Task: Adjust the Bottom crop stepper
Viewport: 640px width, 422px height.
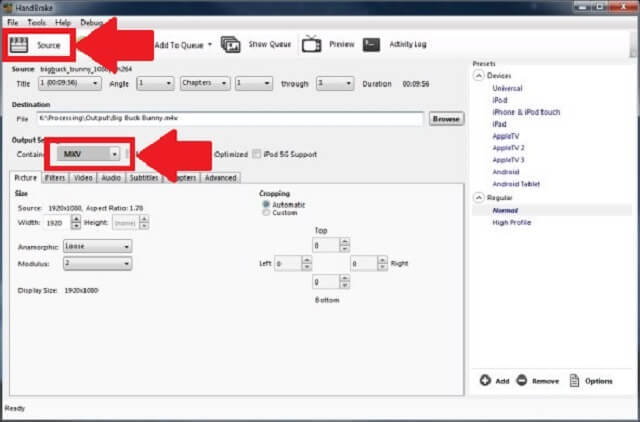Action: 344,282
